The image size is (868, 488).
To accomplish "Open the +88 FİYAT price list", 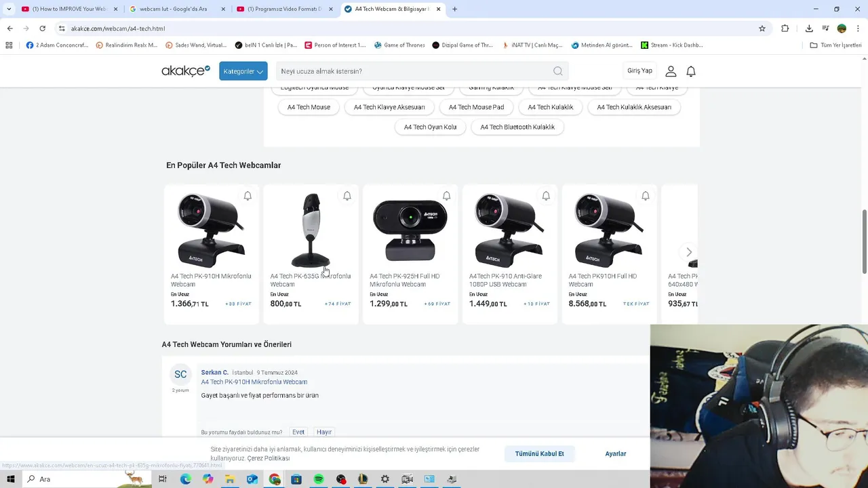I will (238, 304).
